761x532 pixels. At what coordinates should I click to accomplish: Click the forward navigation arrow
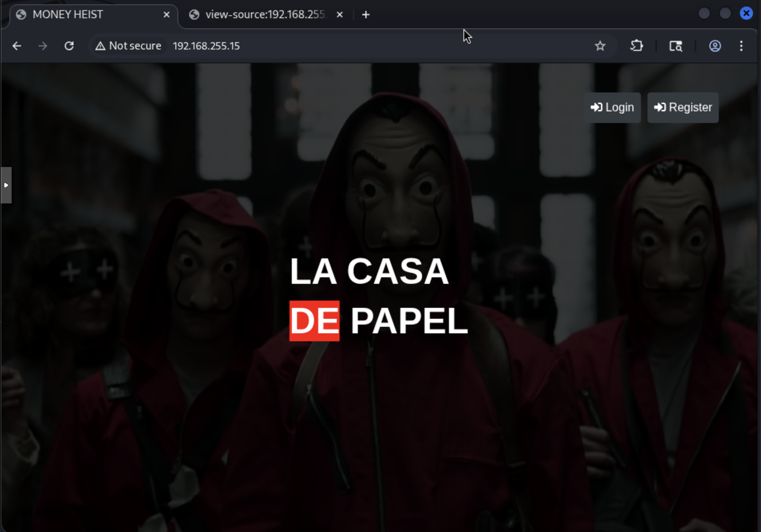(x=43, y=46)
